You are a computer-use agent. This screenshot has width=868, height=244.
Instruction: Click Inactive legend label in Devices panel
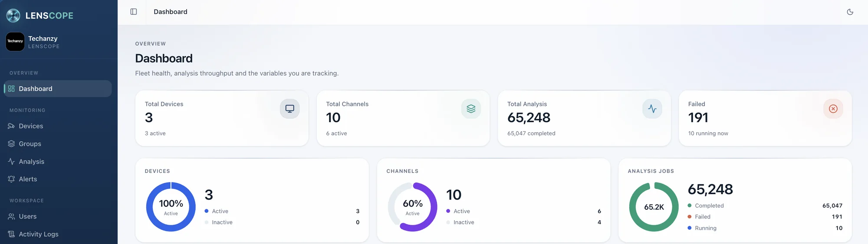(222, 222)
